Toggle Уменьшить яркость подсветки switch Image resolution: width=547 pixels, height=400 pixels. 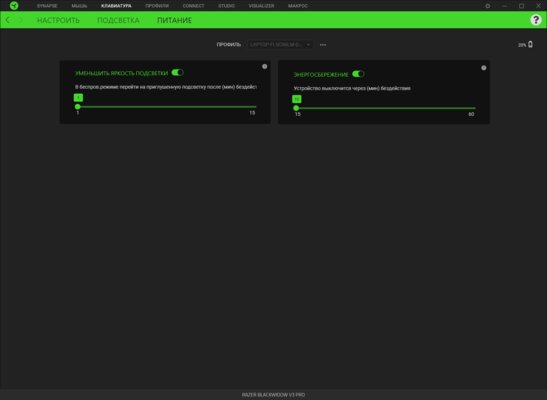point(178,73)
